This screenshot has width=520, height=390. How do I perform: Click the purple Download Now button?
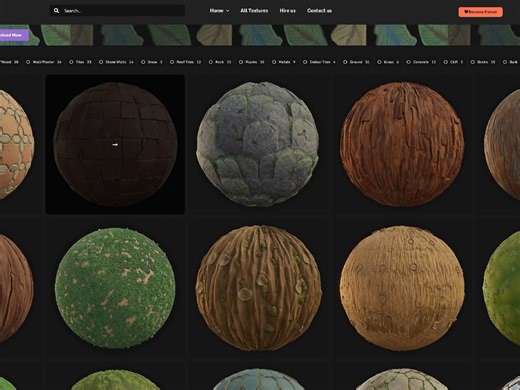(x=13, y=35)
